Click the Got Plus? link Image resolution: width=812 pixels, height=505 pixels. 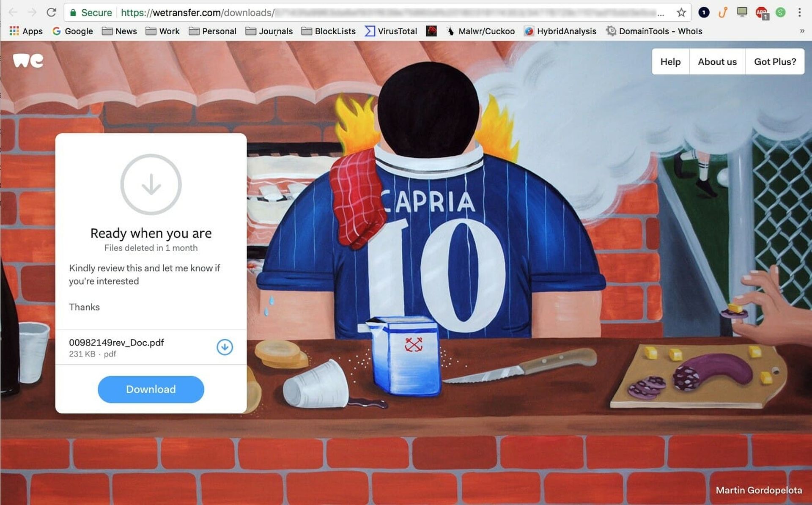(x=775, y=62)
